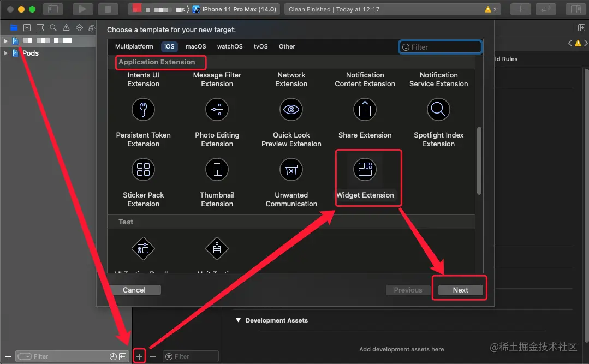The width and height of the screenshot is (589, 364).
Task: Select Notification Service Extension label
Action: [438, 79]
